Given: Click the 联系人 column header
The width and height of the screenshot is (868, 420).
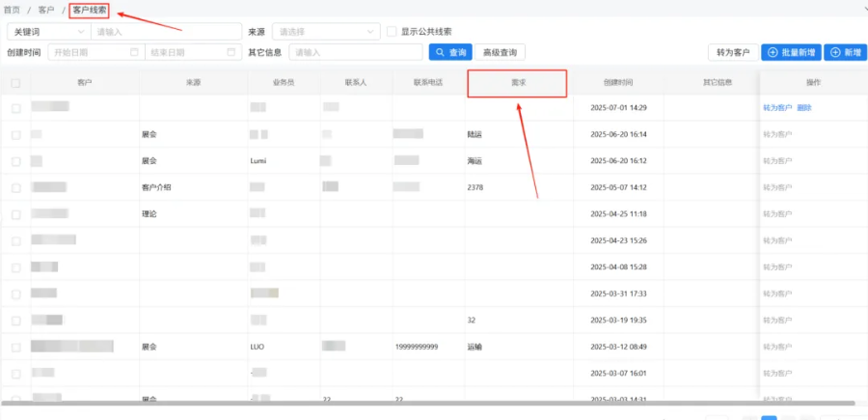Looking at the screenshot, I should (x=355, y=83).
